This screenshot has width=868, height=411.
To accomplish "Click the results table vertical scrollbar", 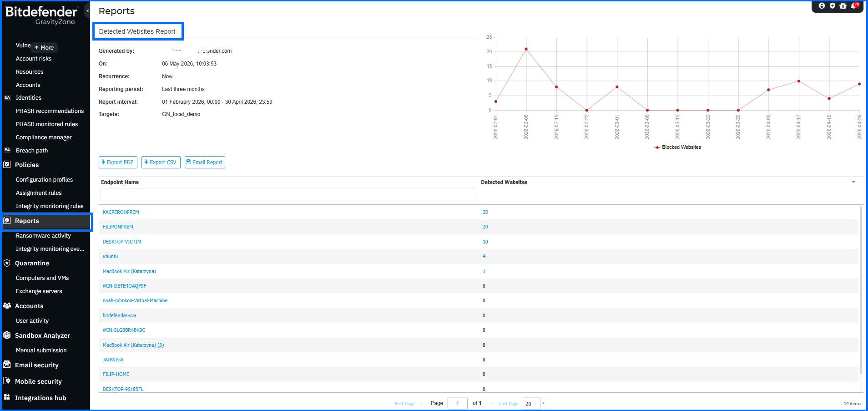I will pos(861,289).
